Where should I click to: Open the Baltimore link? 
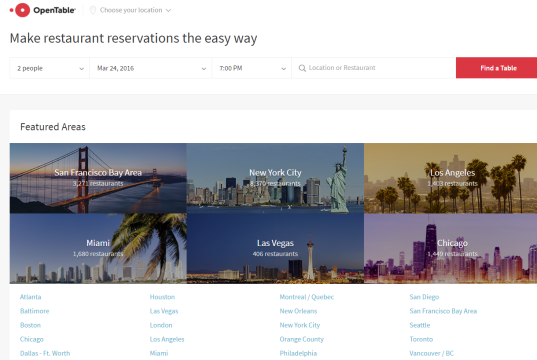(35, 311)
